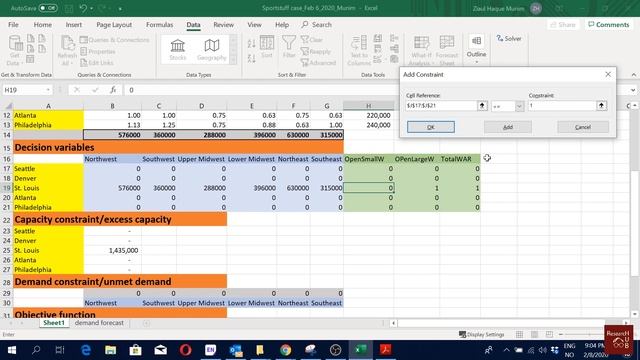Open Advanced filter options
Viewport: 640px width, 360px height.
(x=318, y=63)
